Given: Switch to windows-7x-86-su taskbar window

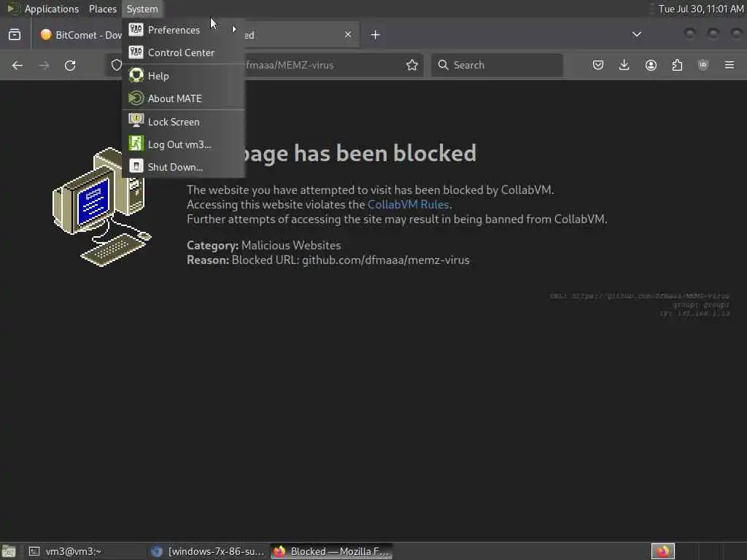Looking at the screenshot, I should 208,551.
